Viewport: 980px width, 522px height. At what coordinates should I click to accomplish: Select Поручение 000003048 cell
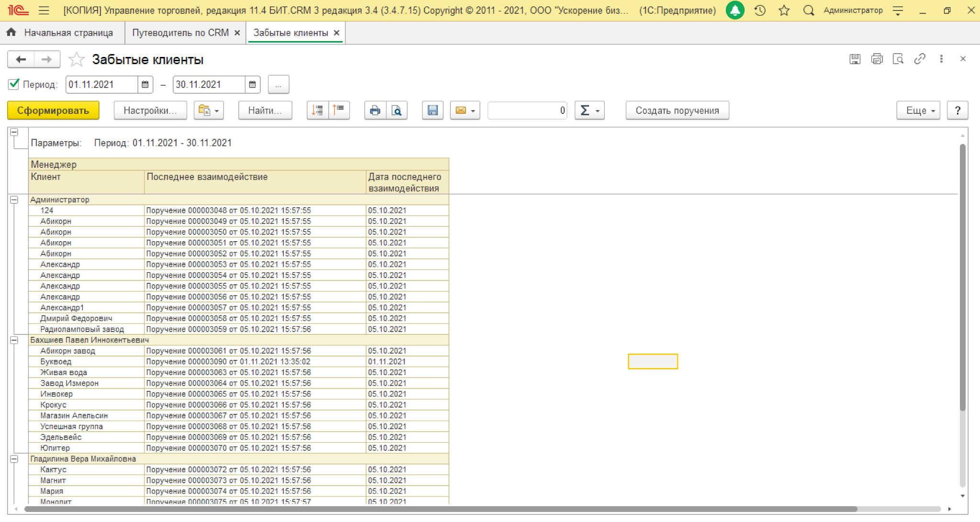click(x=256, y=211)
